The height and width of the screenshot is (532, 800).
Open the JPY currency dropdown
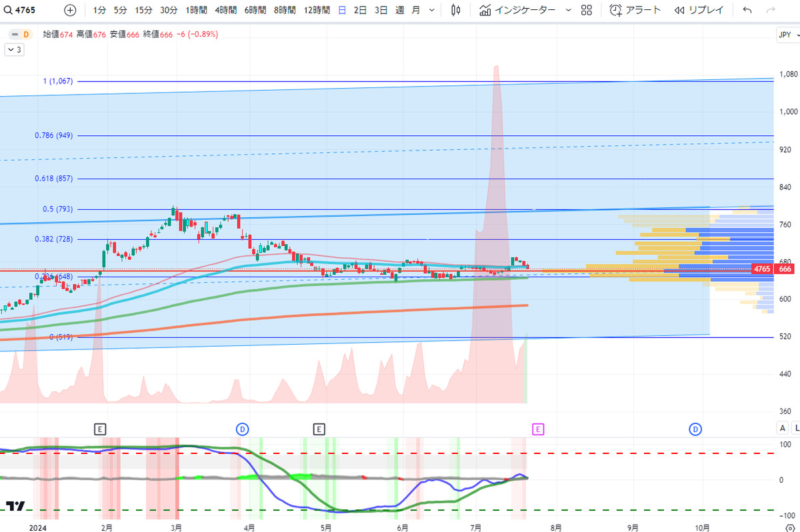tap(787, 35)
